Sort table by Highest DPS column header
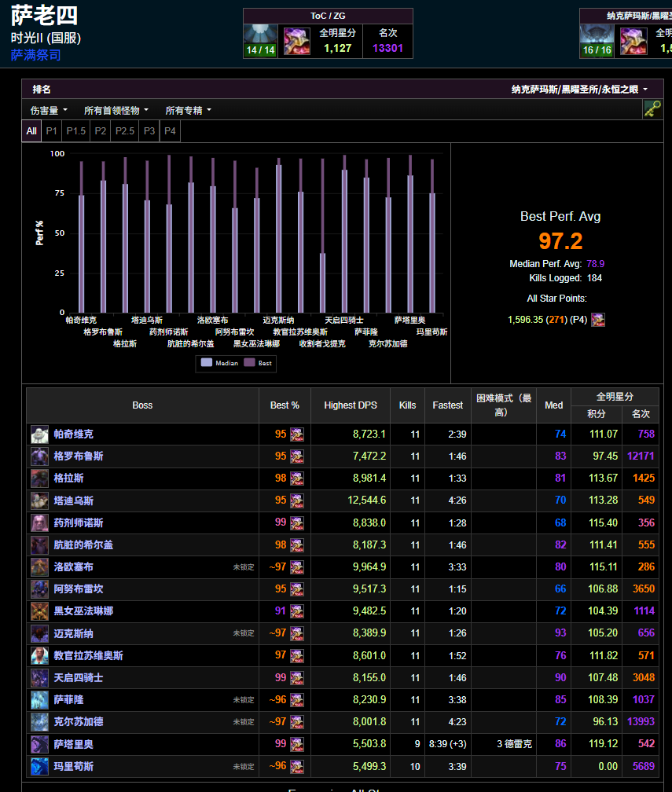This screenshot has height=792, width=672. point(351,405)
